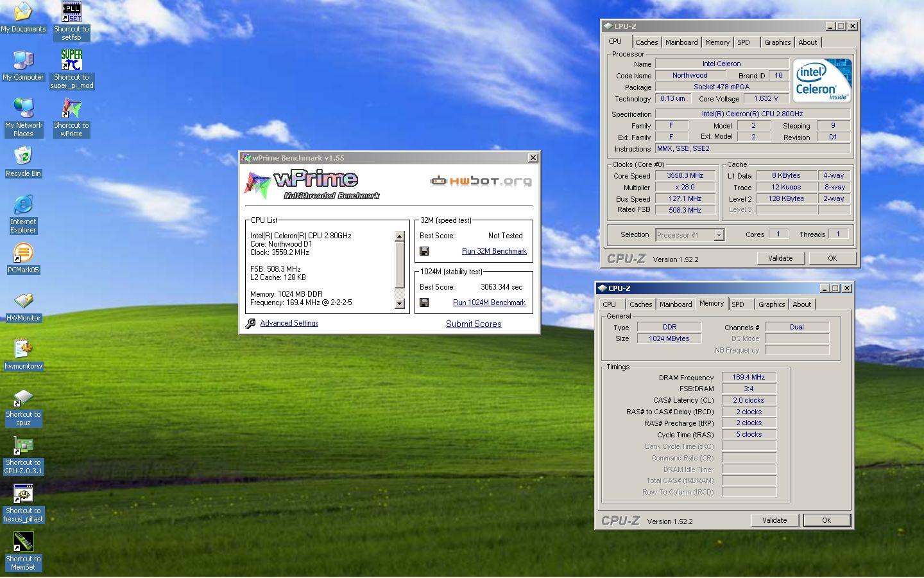Click the Multiplier x 28.0 value
The height and width of the screenshot is (578, 924).
(x=685, y=187)
